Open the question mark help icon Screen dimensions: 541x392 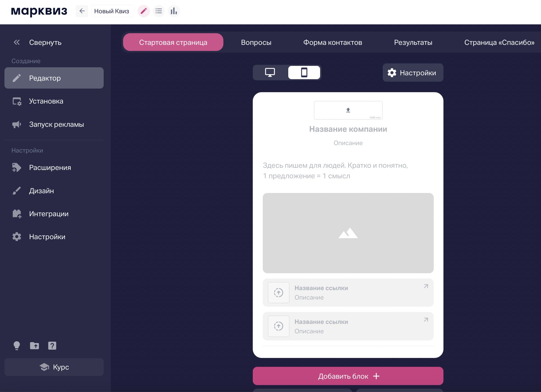(52, 345)
